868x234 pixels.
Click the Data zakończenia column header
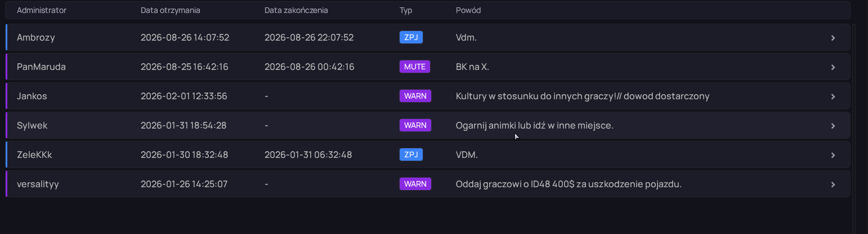[x=296, y=10]
